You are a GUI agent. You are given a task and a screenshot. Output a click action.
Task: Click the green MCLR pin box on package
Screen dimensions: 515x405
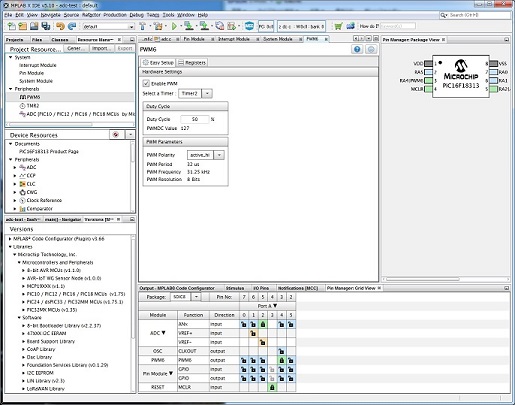[428, 89]
